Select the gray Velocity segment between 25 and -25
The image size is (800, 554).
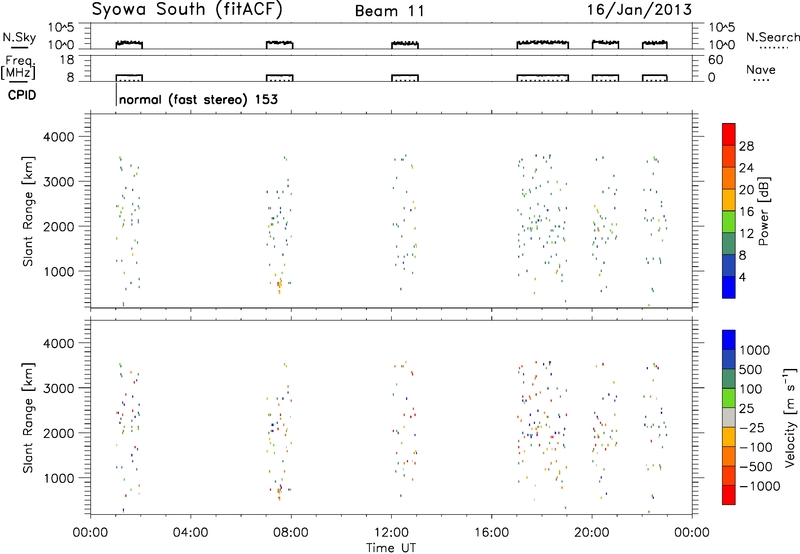[729, 418]
